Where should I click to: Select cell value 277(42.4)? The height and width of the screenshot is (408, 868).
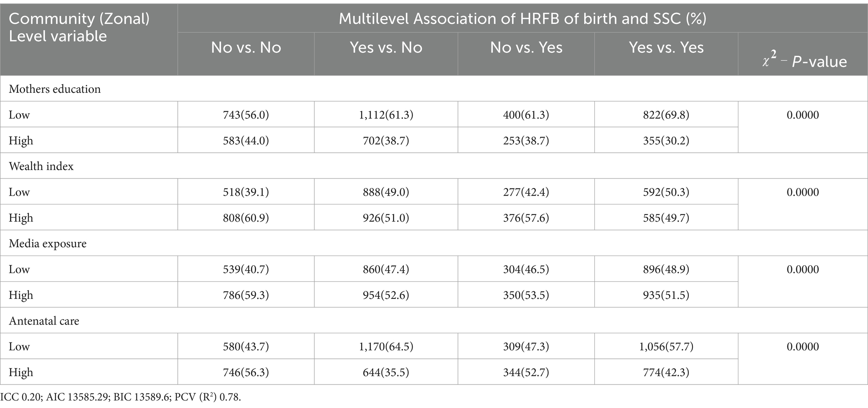click(x=526, y=192)
